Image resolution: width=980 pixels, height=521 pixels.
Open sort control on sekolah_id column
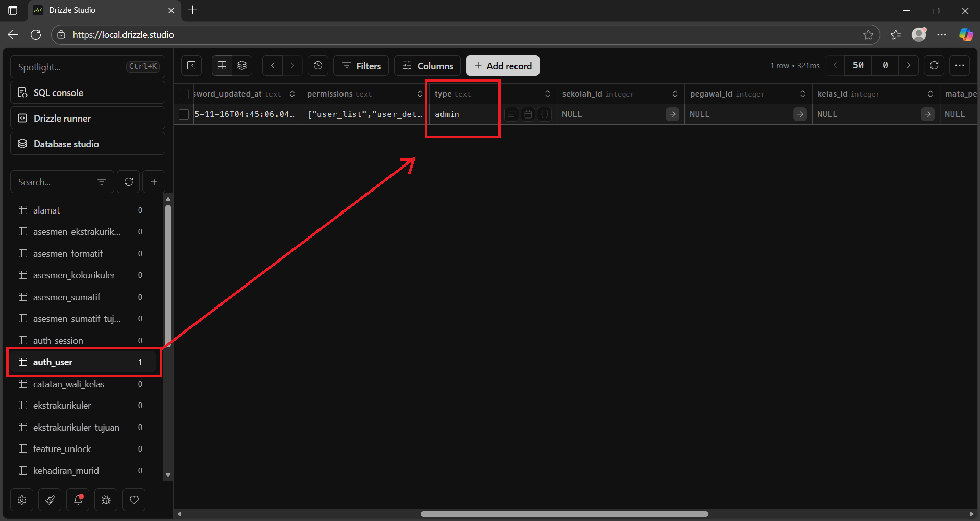click(675, 93)
